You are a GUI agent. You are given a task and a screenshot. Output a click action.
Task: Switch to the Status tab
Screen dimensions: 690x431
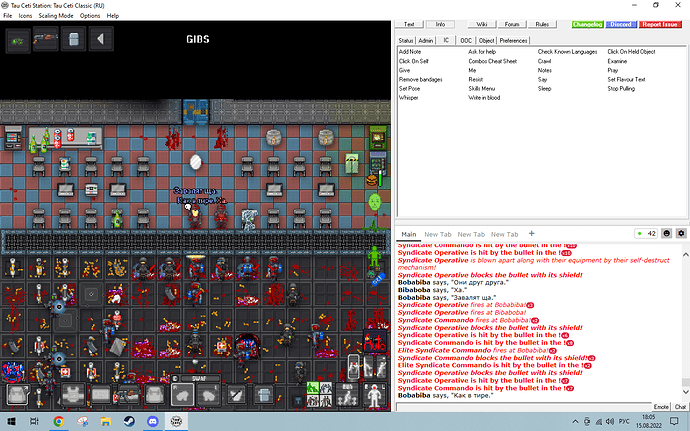click(x=406, y=41)
